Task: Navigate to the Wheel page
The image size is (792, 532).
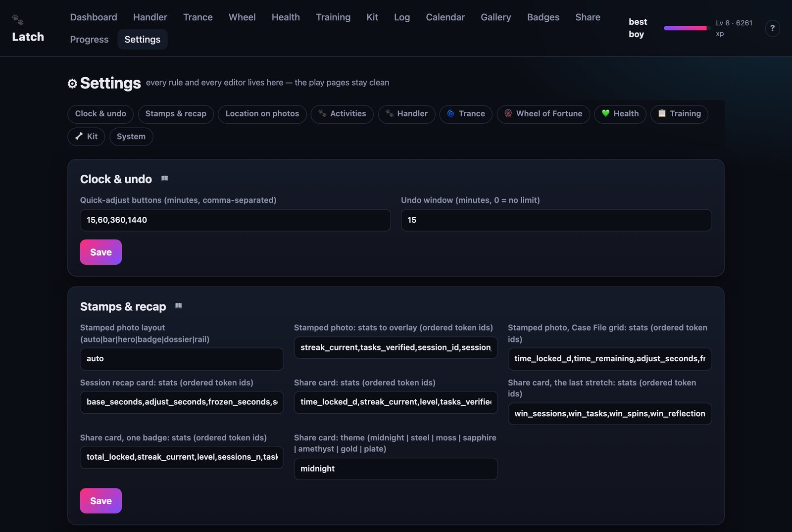Action: click(x=242, y=17)
